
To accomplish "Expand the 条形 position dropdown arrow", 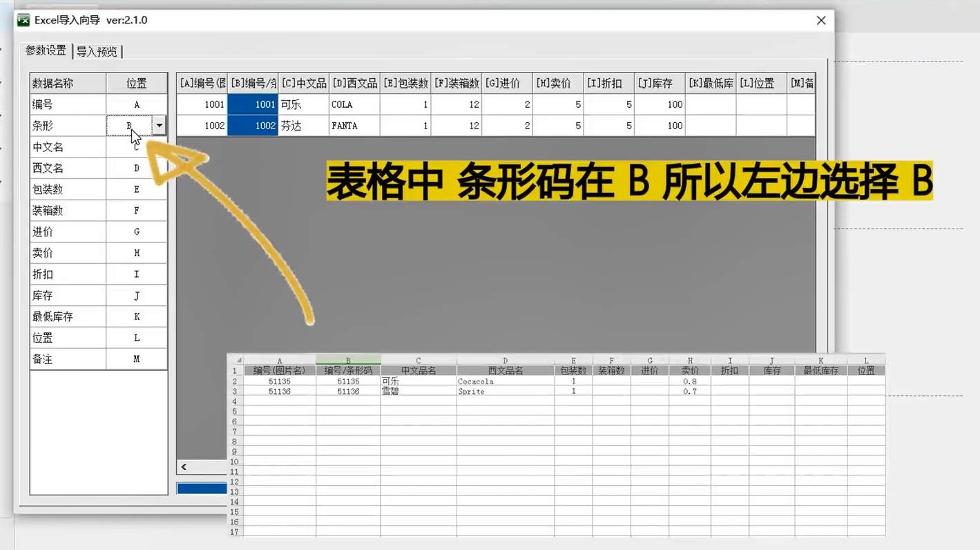I will 160,126.
